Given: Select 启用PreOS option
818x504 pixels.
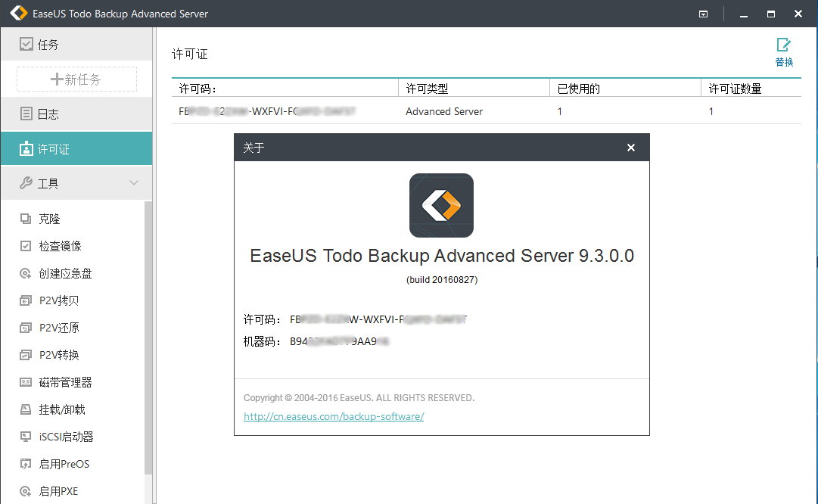Looking at the screenshot, I should 64,464.
